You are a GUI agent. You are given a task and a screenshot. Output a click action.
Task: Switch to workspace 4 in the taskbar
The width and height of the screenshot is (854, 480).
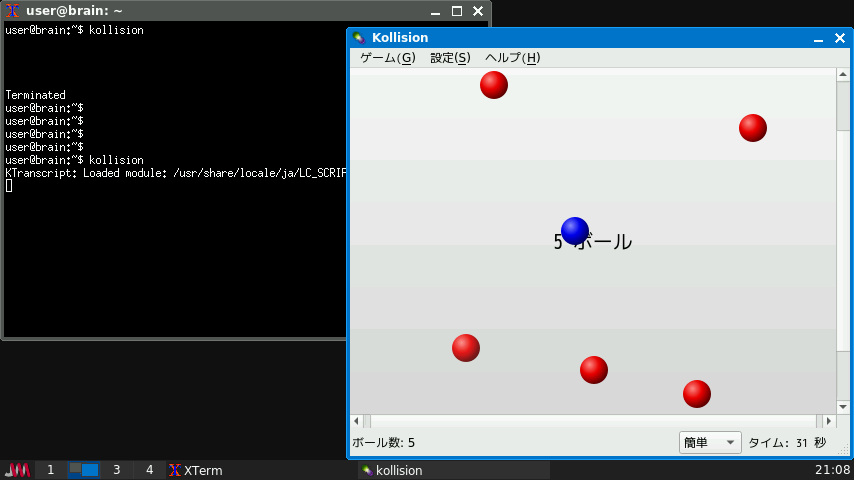[149, 470]
